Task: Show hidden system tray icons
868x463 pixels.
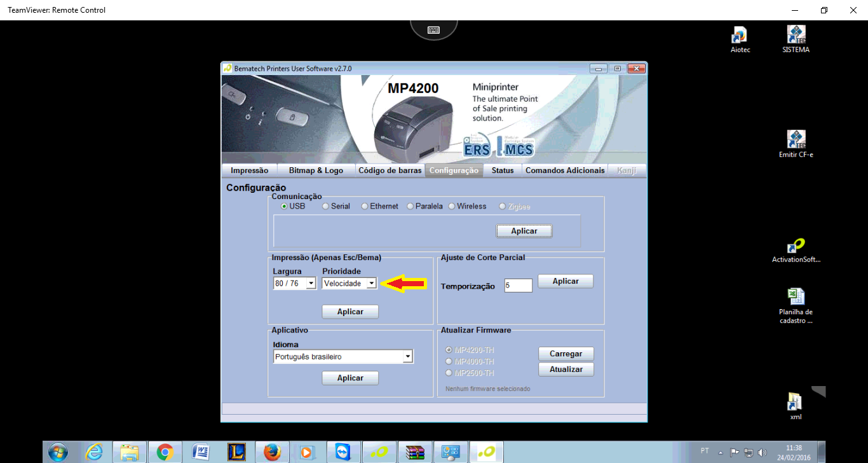Action: [x=721, y=453]
